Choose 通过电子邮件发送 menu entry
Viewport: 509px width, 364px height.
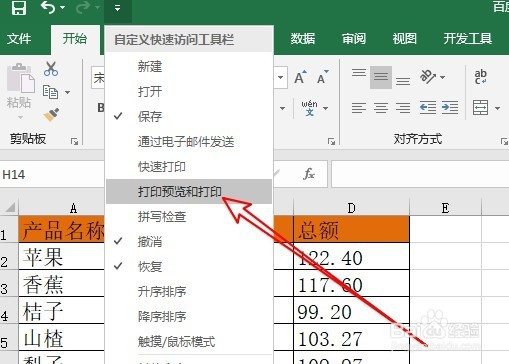[x=189, y=141]
